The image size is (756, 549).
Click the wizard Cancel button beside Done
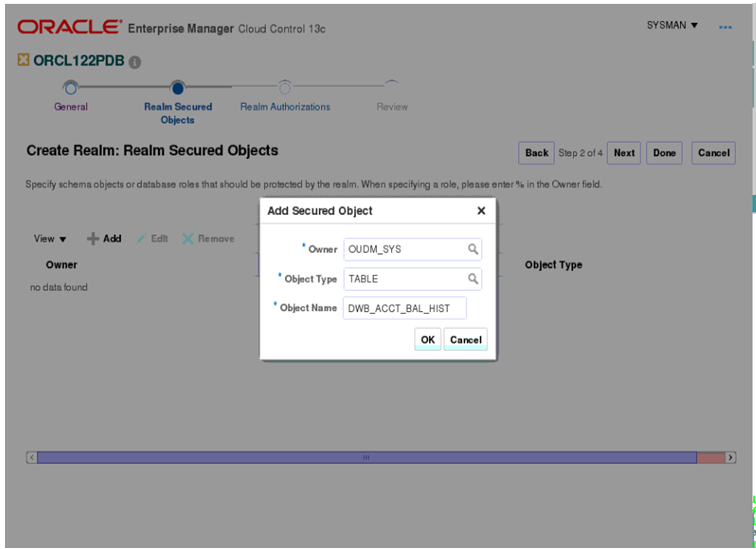click(x=714, y=153)
